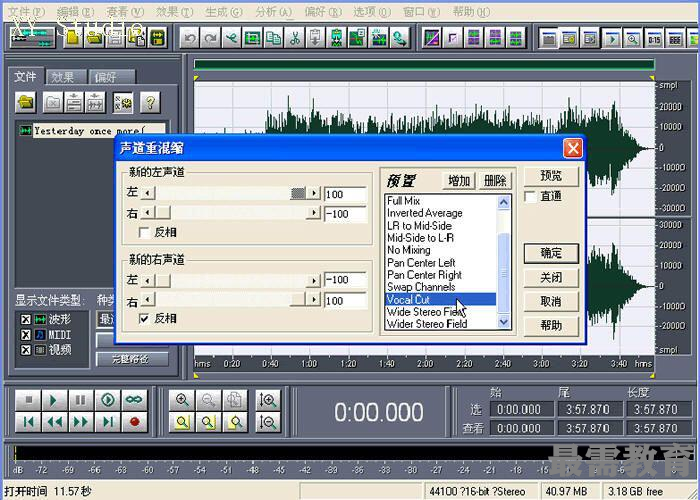The width and height of the screenshot is (700, 500).
Task: Click the Redo toolbar icon
Action: point(210,39)
